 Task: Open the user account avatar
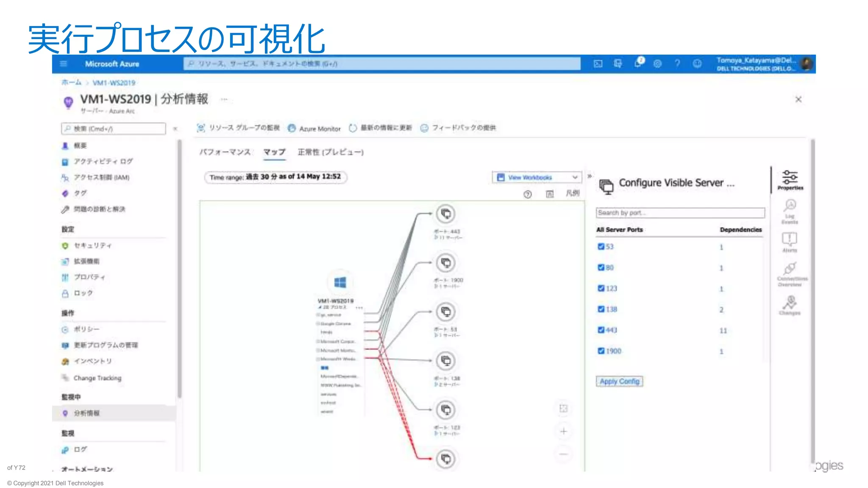[807, 64]
